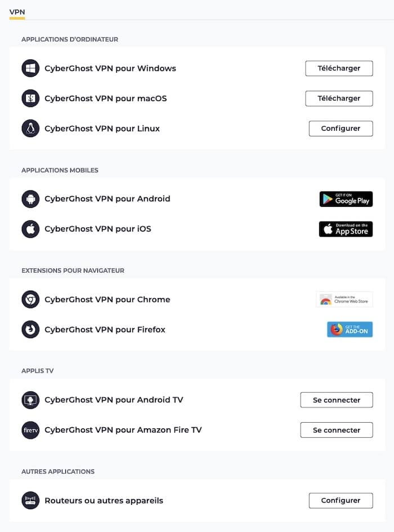Open the Google Play store badge
Image resolution: width=394 pixels, height=532 pixels.
click(x=346, y=199)
